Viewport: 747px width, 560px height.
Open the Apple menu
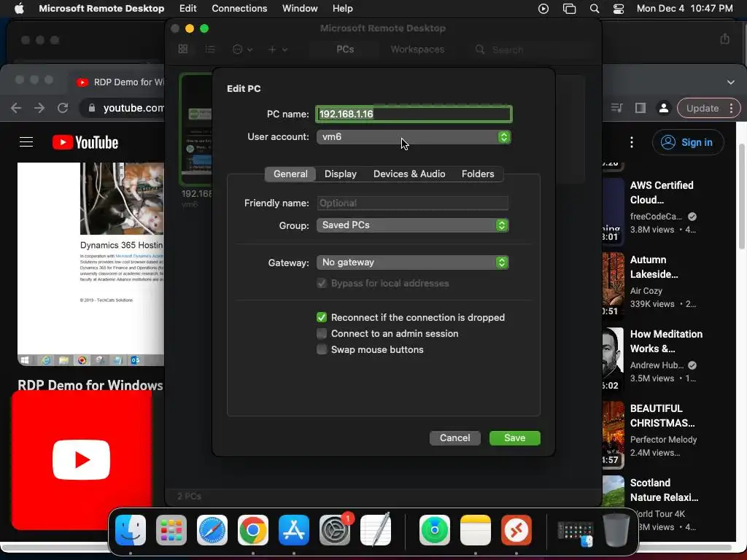[18, 8]
